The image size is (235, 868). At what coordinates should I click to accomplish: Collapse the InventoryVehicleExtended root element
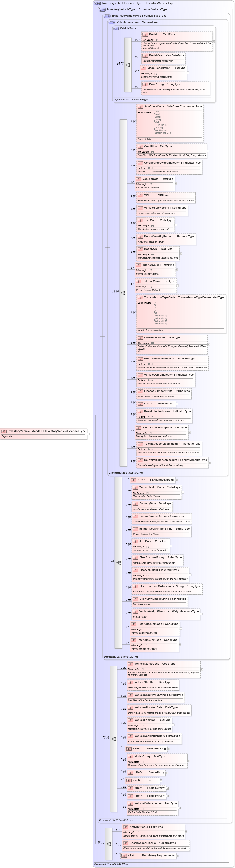coord(88,434)
